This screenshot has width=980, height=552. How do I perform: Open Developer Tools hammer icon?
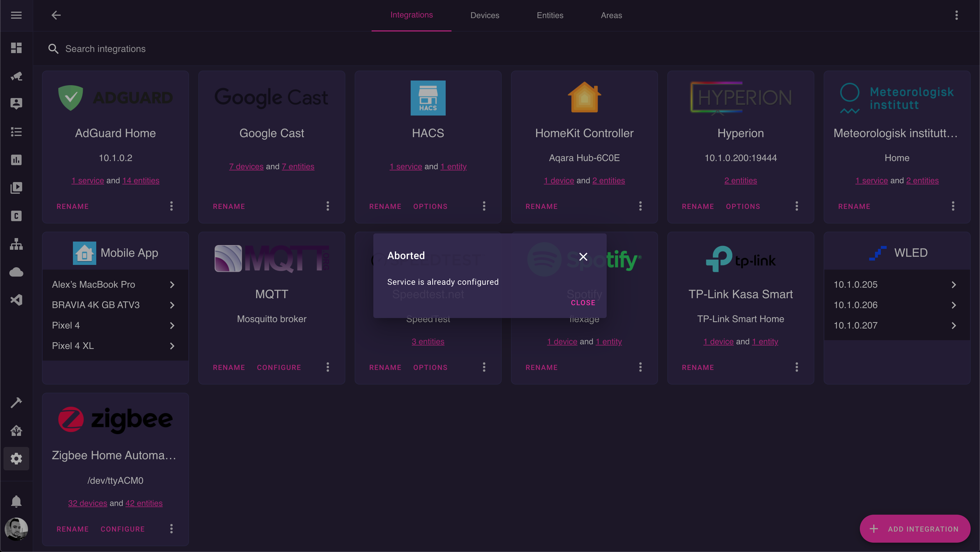pos(16,403)
